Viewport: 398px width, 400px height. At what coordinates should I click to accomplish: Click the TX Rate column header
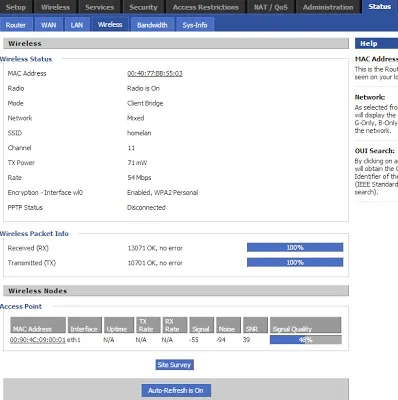coord(148,325)
